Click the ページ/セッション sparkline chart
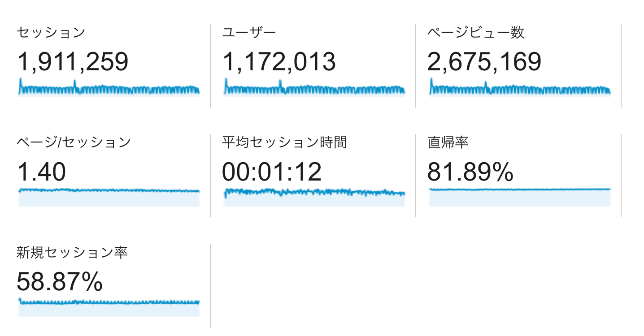644x336 pixels. click(x=109, y=197)
